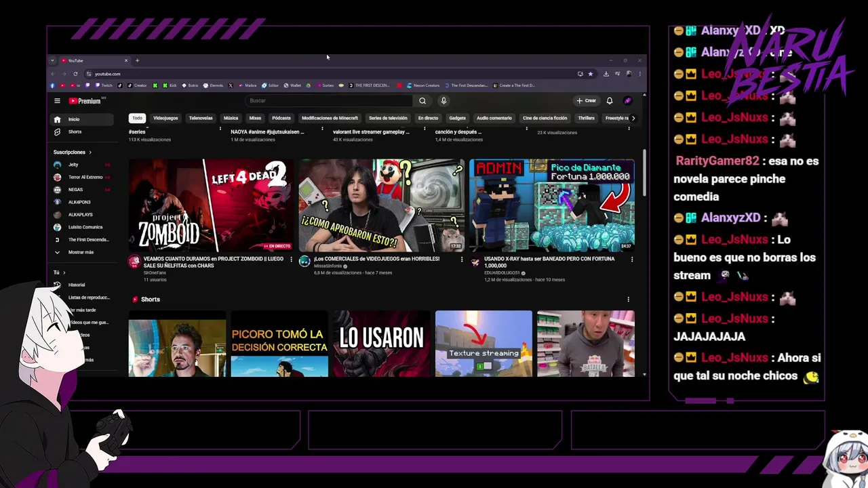This screenshot has width=868, height=488.
Task: Open the Kick bookmark
Action: point(170,85)
